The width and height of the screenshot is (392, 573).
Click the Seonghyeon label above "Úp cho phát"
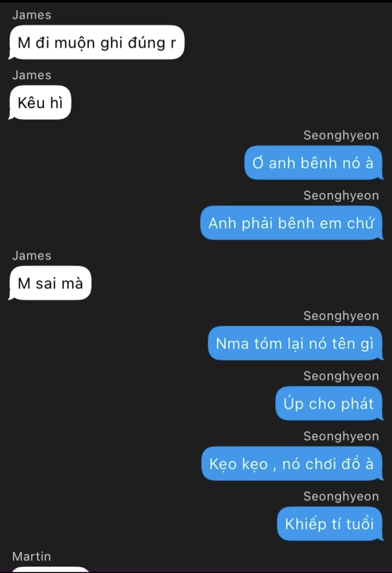point(341,376)
